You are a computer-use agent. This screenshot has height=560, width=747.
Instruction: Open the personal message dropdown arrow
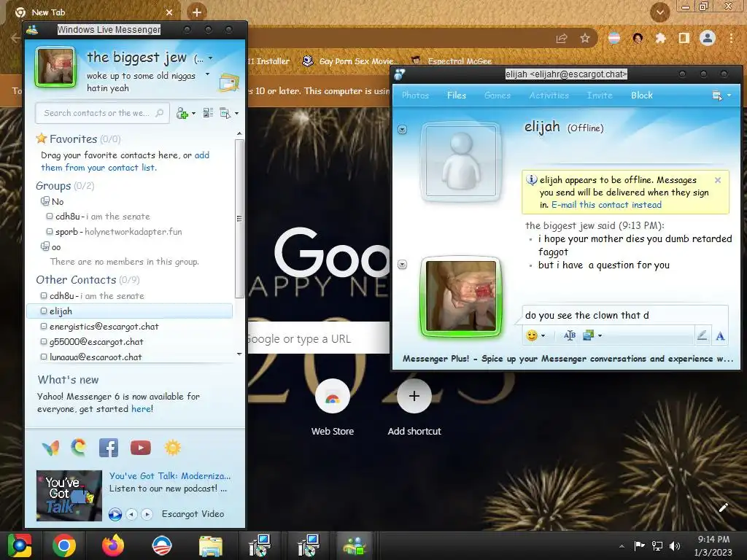coord(207,74)
